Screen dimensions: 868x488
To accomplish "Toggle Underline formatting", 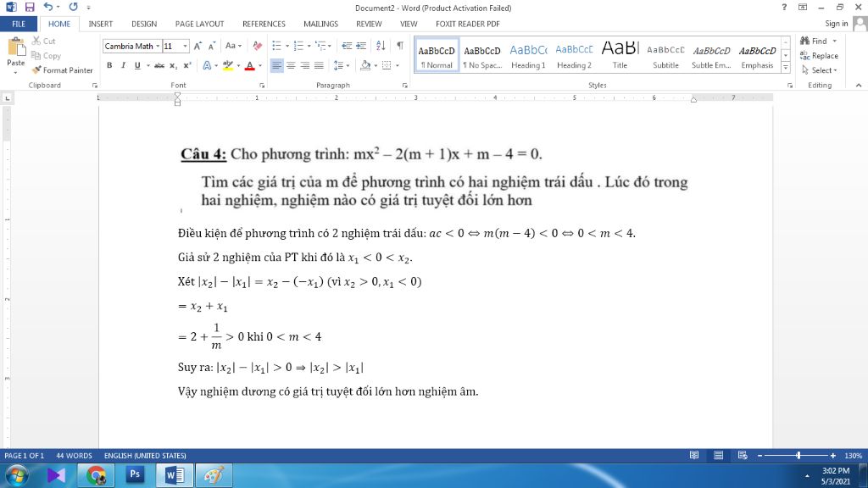I will pyautogui.click(x=137, y=65).
